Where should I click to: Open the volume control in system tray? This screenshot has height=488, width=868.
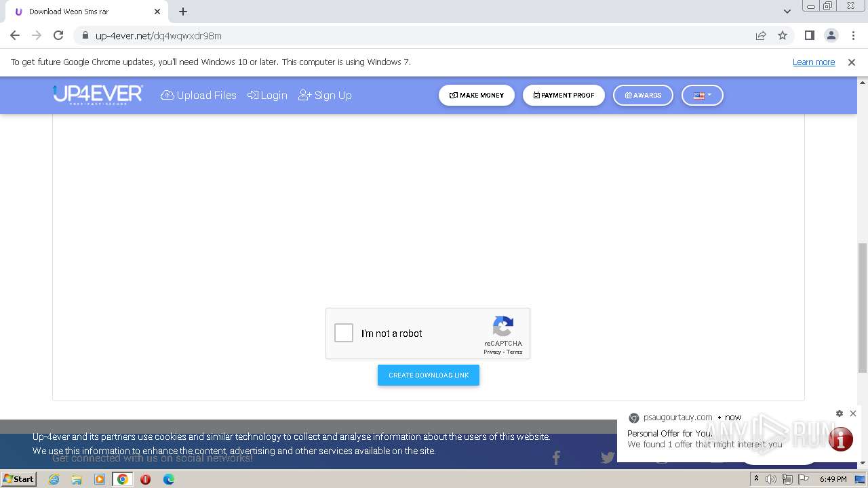[x=771, y=479]
